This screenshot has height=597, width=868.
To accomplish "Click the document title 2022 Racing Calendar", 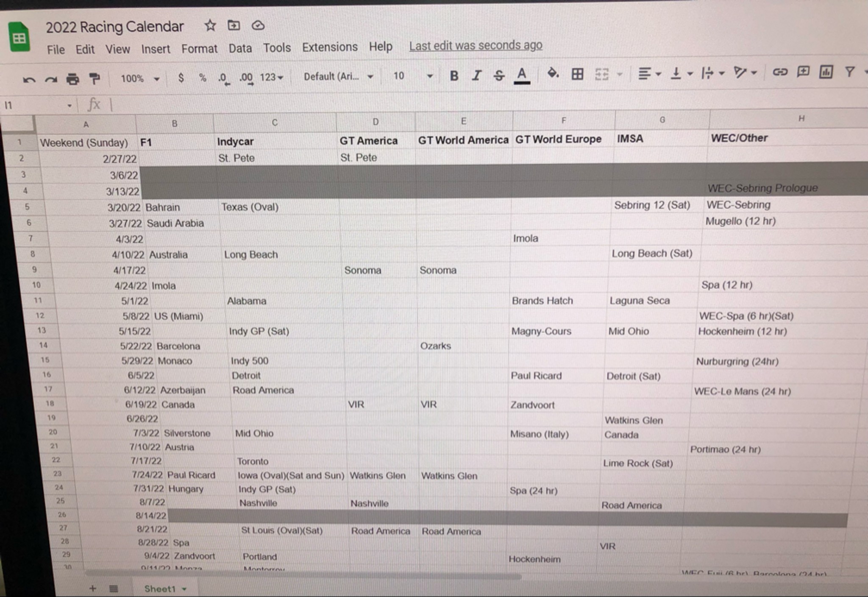I will (114, 27).
